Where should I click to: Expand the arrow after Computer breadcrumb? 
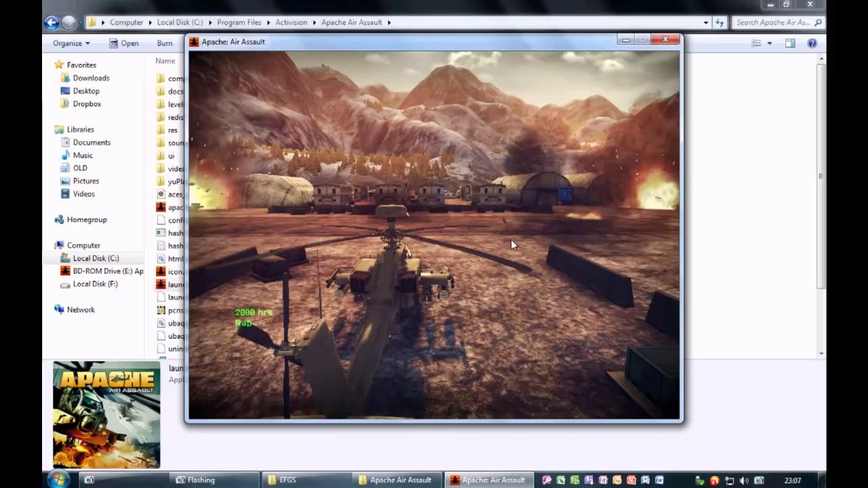point(150,22)
